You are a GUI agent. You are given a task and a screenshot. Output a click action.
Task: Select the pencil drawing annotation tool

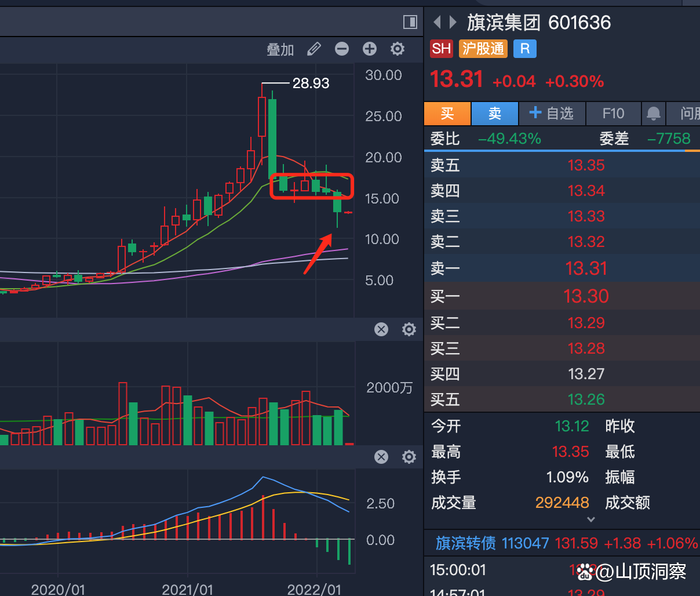click(313, 49)
